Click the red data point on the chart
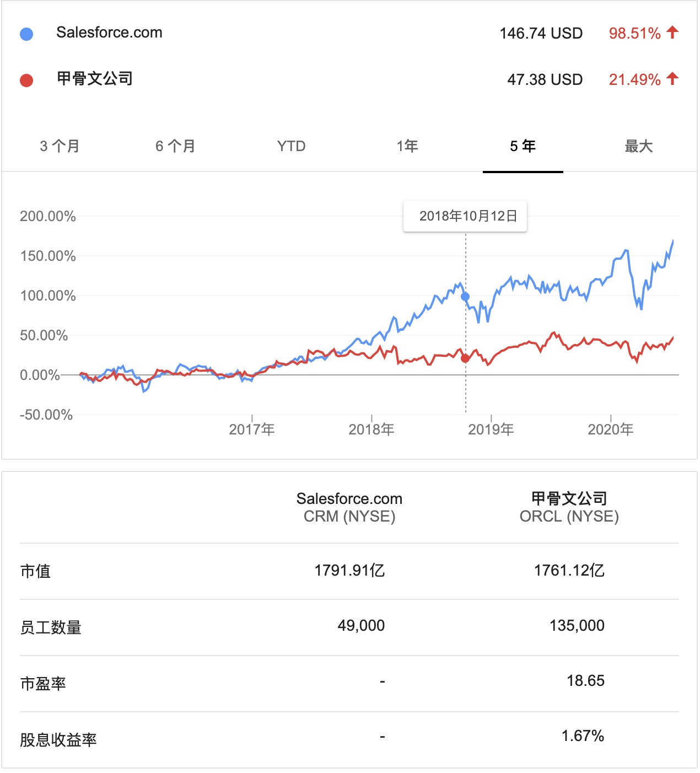 pyautogui.click(x=465, y=358)
